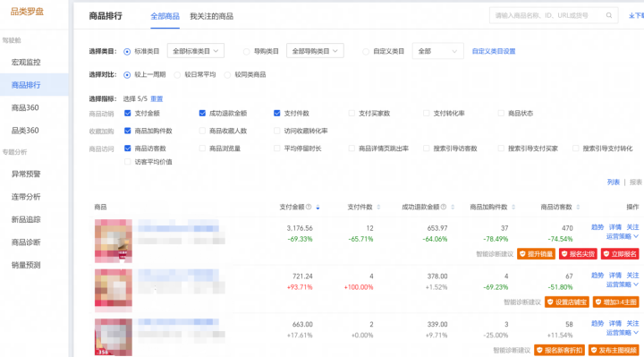Open 新品追踪 in the sidebar

coord(26,219)
